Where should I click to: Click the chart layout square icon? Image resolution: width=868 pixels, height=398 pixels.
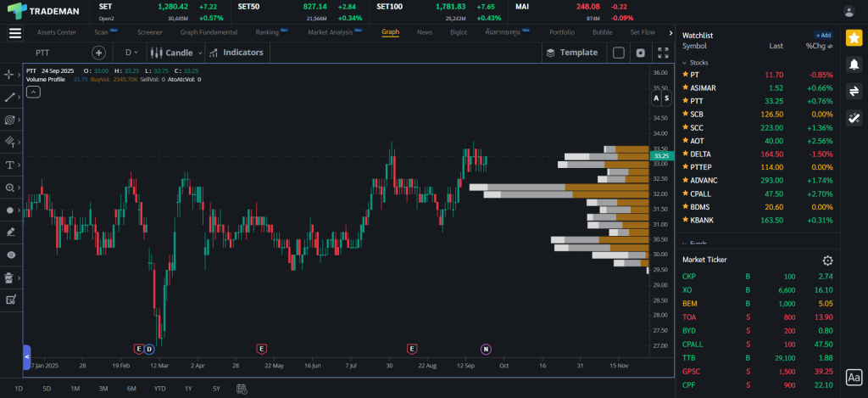(x=619, y=53)
